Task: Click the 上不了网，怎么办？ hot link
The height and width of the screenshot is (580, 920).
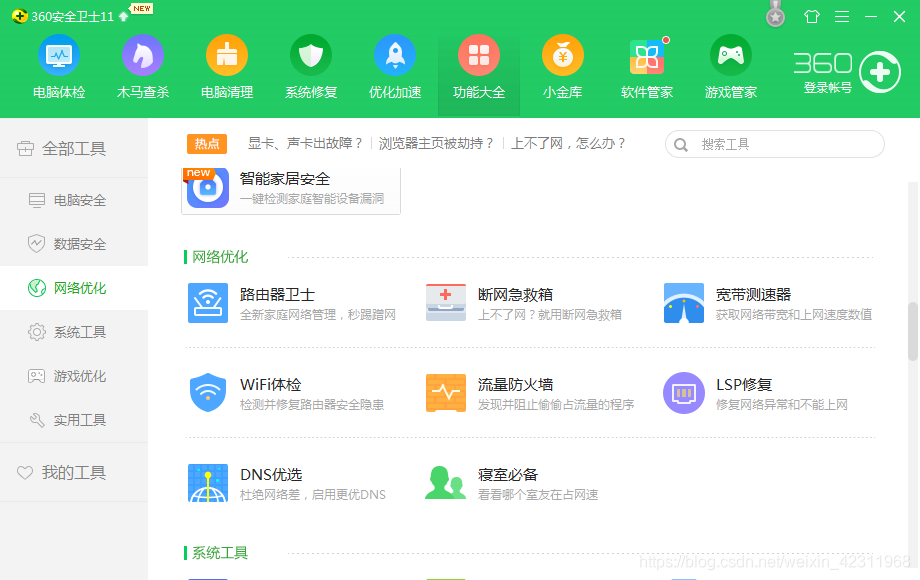Action: click(x=569, y=144)
